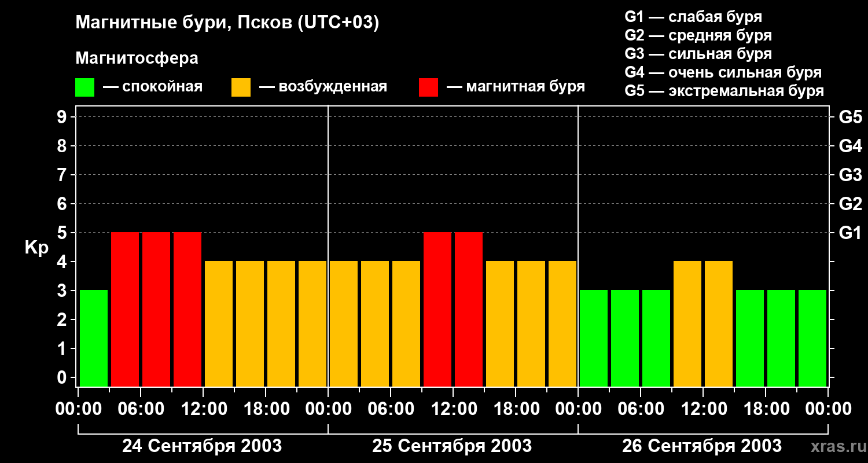The width and height of the screenshot is (868, 463).
Task: Click the red 09:00–12:00 bar on 25 Сентября
Action: 437,310
